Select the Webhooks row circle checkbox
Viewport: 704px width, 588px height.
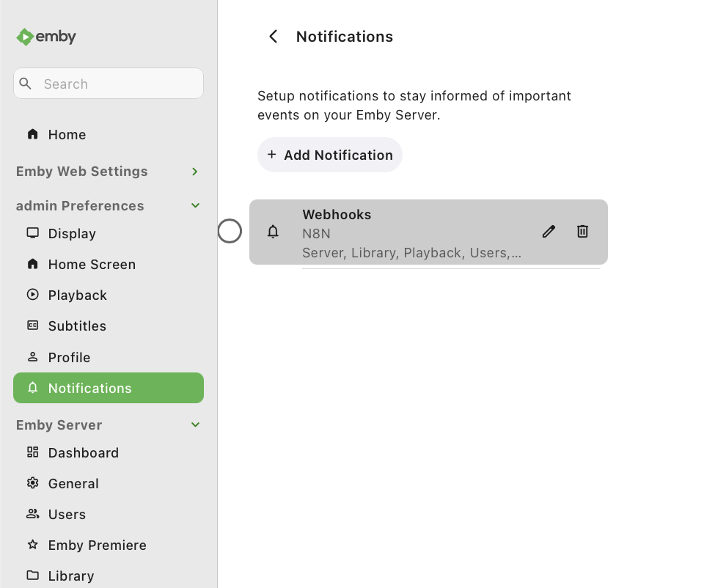click(x=230, y=232)
